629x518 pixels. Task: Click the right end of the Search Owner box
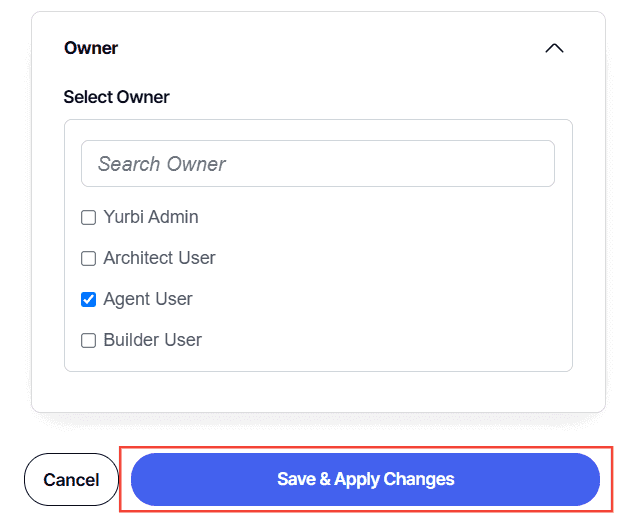click(535, 163)
